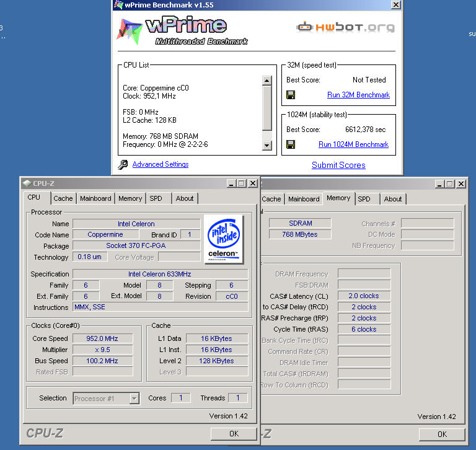The width and height of the screenshot is (476, 450).
Task: Switch to Memory tab in front CPU-Z
Action: coord(130,198)
